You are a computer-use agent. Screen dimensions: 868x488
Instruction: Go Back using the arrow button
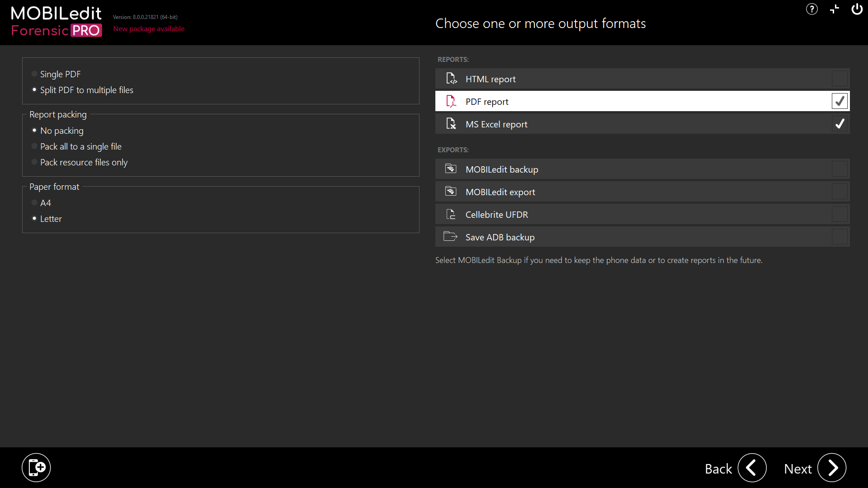(752, 468)
